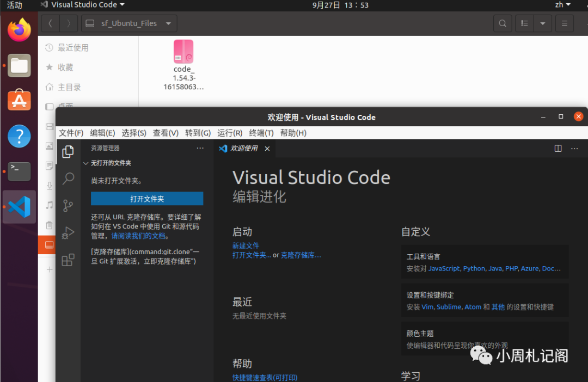Open view options dropdown in Files window
Image resolution: width=588 pixels, height=382 pixels.
click(543, 23)
